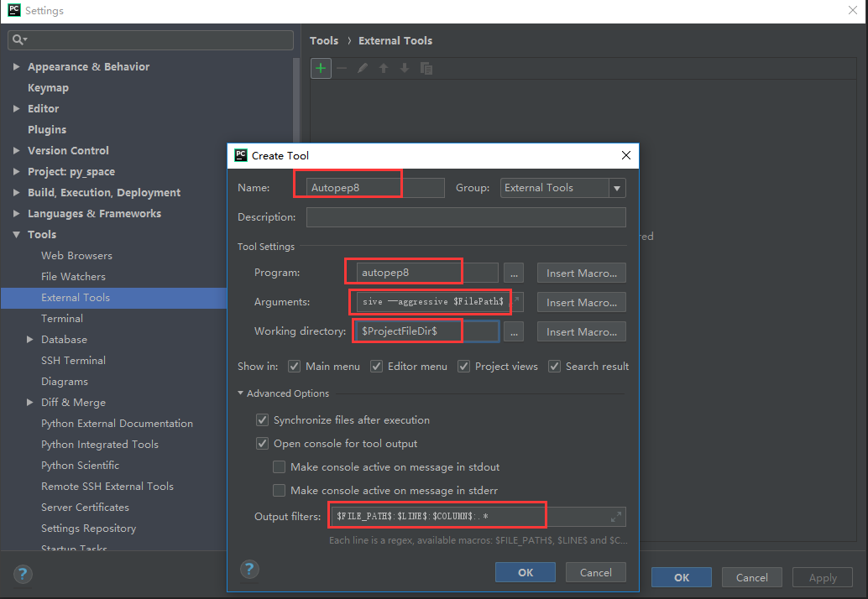This screenshot has height=599, width=868.
Task: Expand the Output filters field icon
Action: [x=616, y=516]
